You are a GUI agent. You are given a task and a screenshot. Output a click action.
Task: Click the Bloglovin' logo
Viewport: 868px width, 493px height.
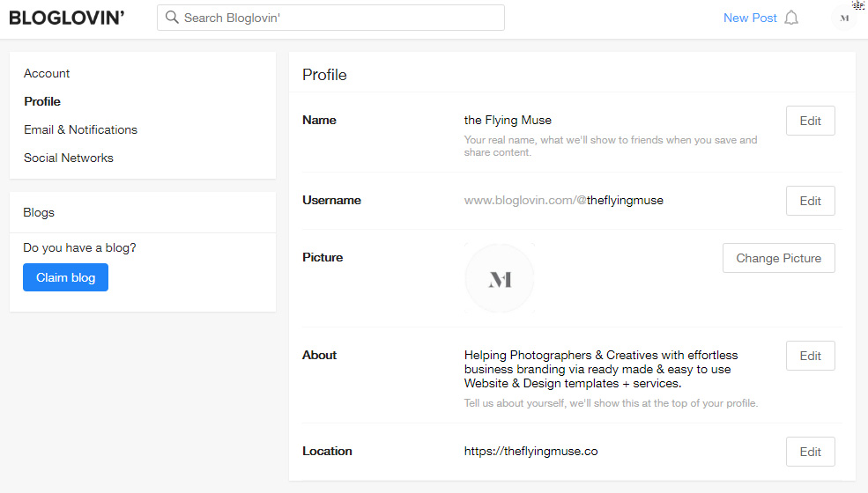[67, 18]
